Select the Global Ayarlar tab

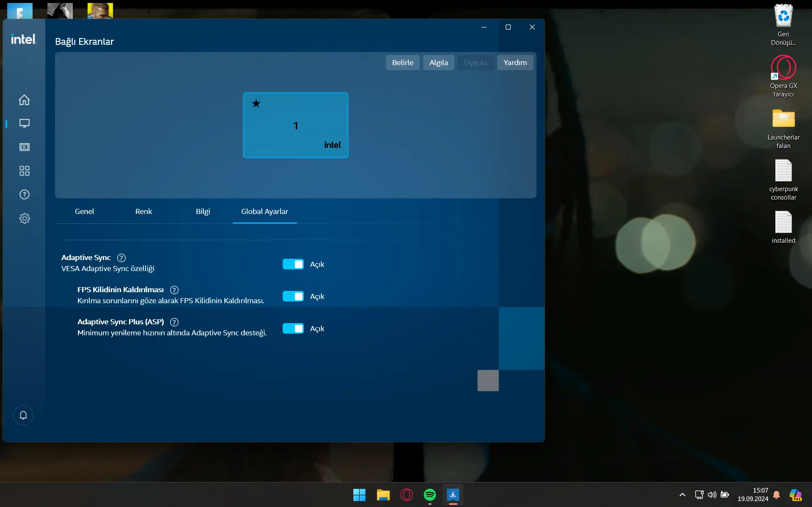[264, 211]
